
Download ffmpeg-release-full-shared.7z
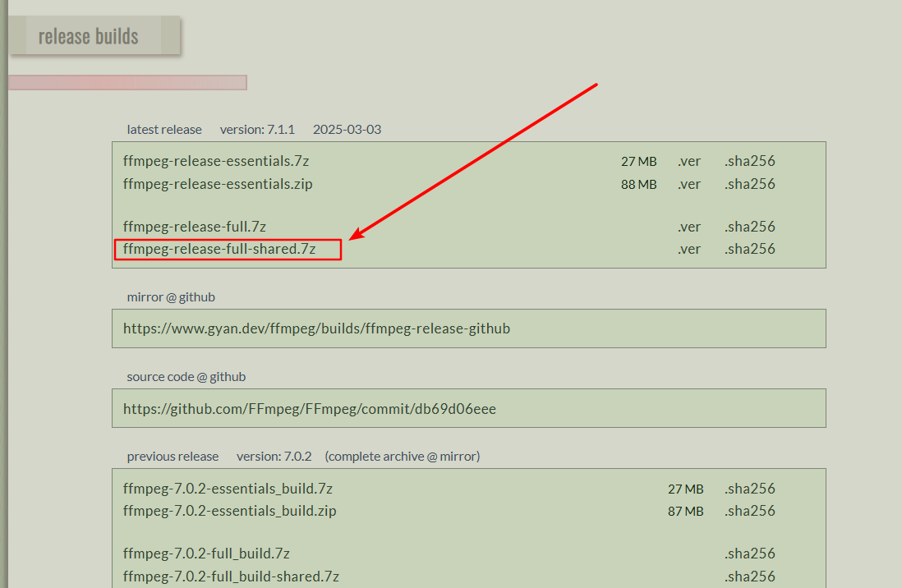click(x=219, y=249)
